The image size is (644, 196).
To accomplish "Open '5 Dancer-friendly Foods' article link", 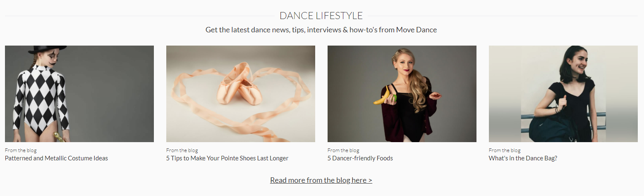I will click(360, 158).
